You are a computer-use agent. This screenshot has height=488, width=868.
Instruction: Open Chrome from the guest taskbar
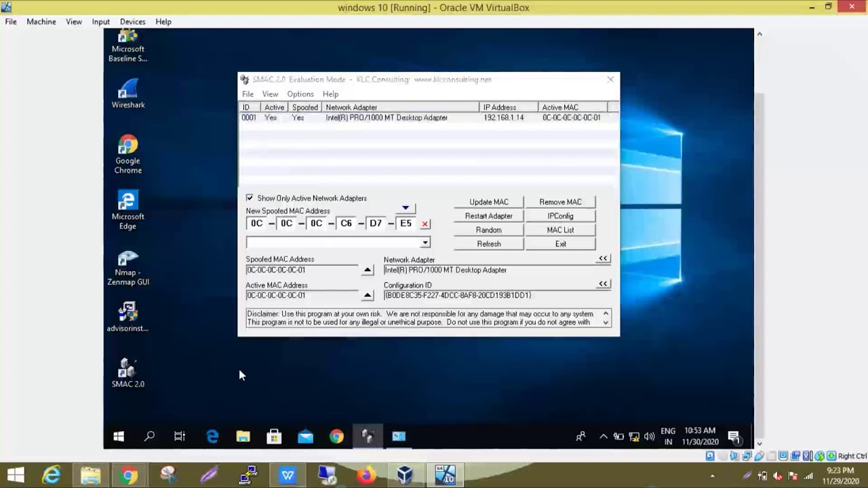point(336,436)
